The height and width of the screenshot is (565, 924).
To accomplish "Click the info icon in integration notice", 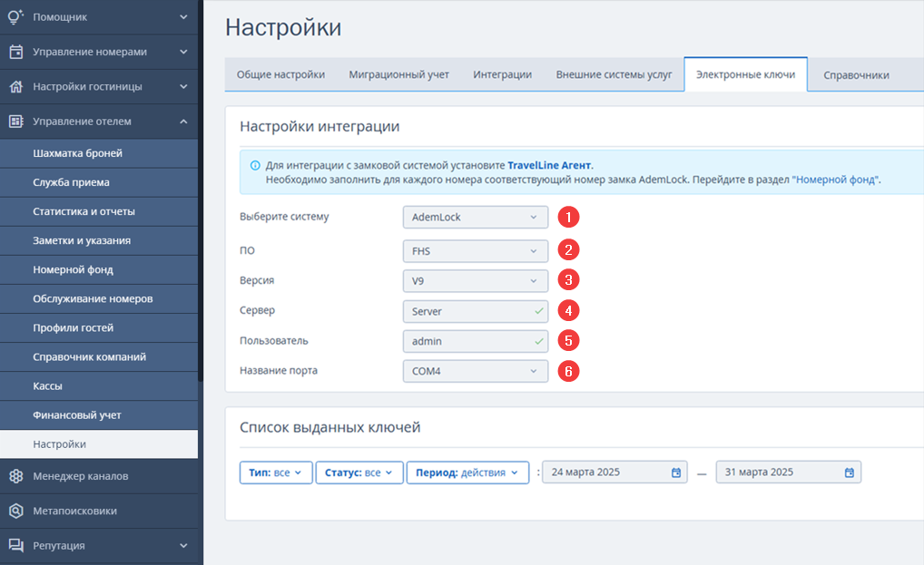I will tap(255, 165).
